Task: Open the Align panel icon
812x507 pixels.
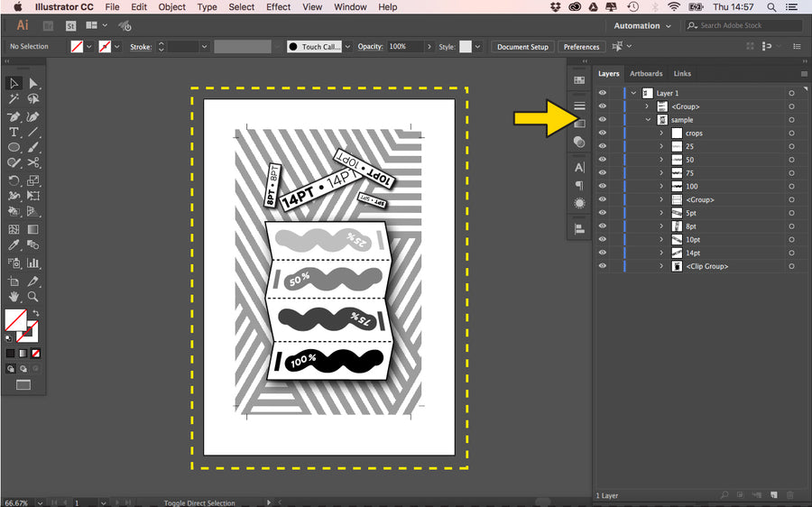Action: click(579, 229)
